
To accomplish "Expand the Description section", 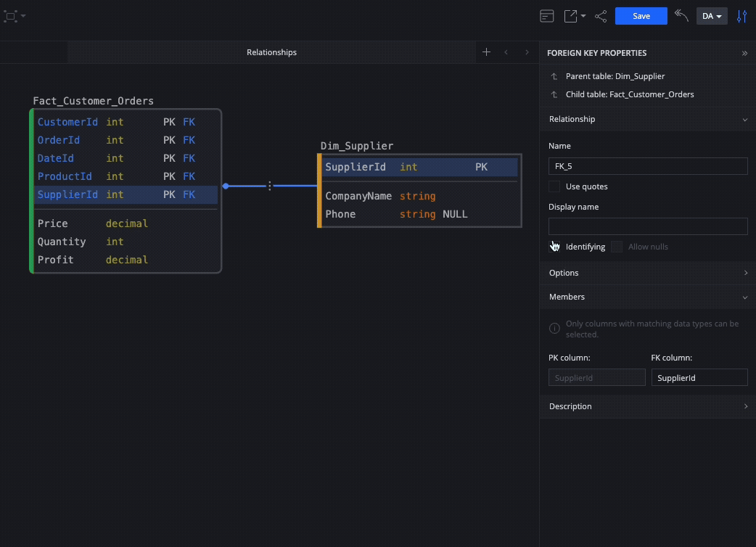I will pos(648,406).
